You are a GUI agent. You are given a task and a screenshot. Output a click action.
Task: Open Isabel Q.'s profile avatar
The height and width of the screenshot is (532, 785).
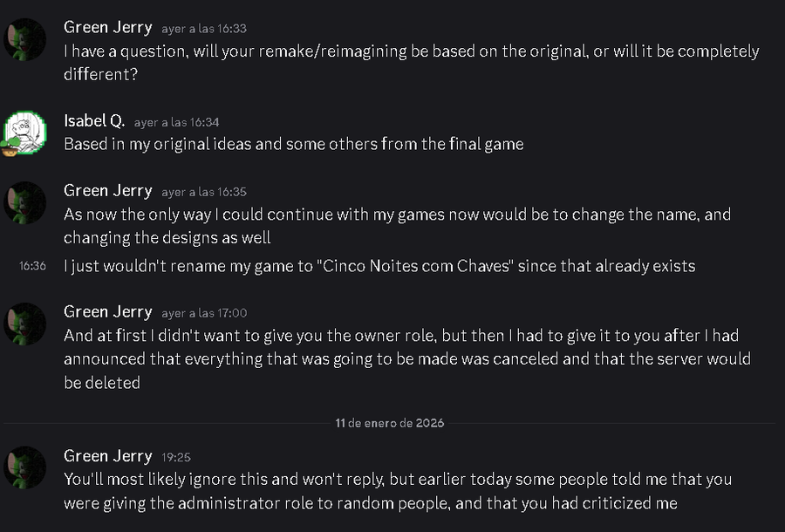(x=24, y=133)
